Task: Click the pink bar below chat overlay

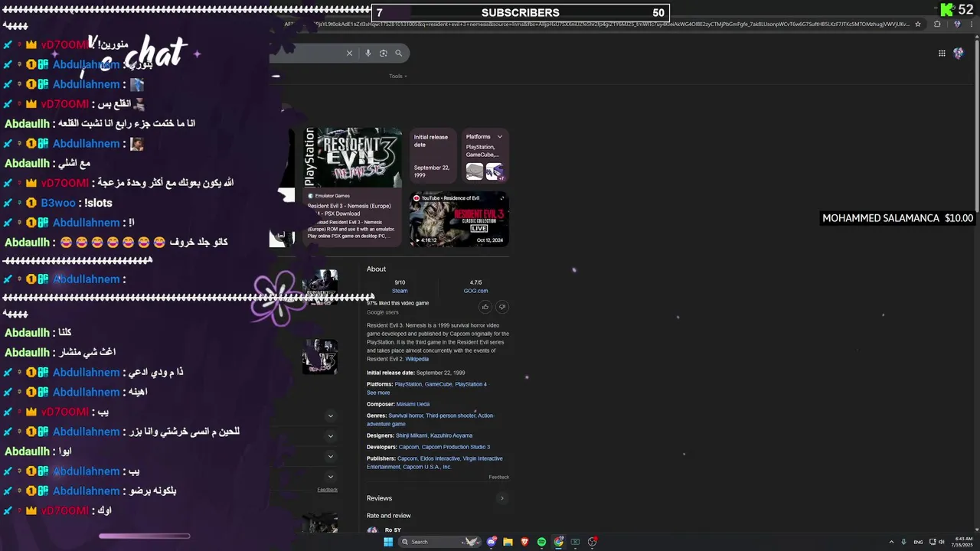Action: pos(145,536)
